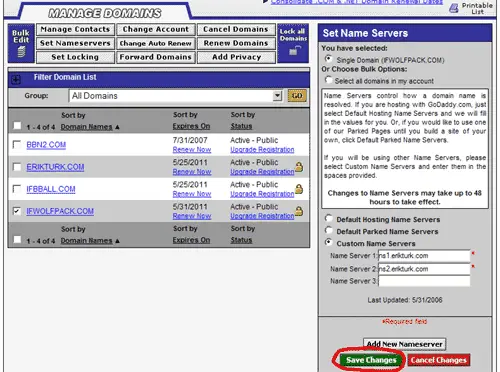Image resolution: width=500 pixels, height=372 pixels.
Task: Choose Default Hosting Name Servers option
Action: 329,218
